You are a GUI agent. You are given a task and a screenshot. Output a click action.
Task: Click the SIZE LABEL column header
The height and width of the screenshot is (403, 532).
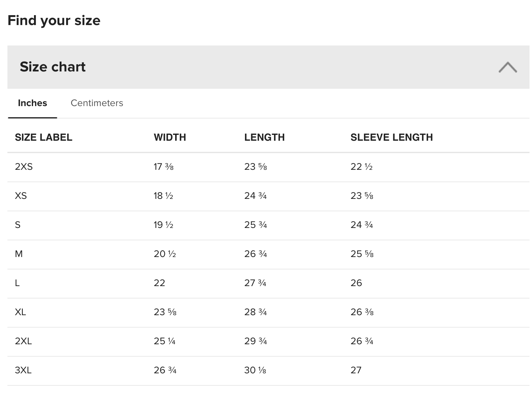tap(44, 137)
